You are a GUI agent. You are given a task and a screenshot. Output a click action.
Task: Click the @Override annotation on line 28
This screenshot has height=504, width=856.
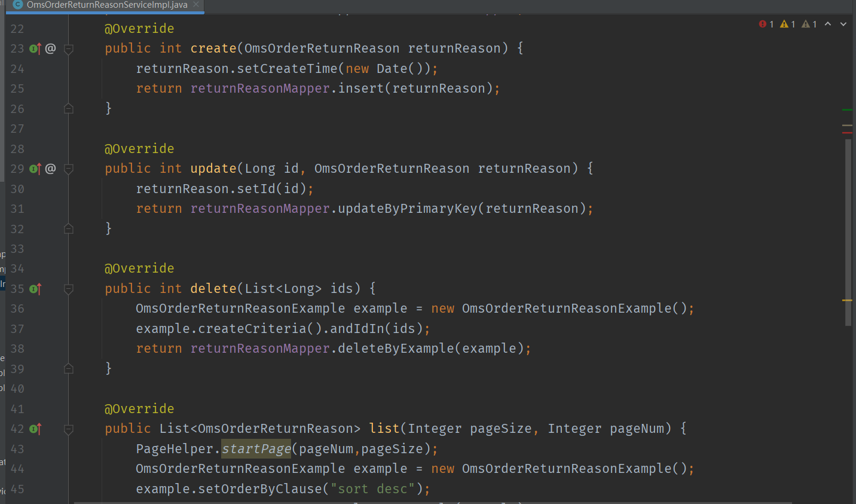(139, 149)
